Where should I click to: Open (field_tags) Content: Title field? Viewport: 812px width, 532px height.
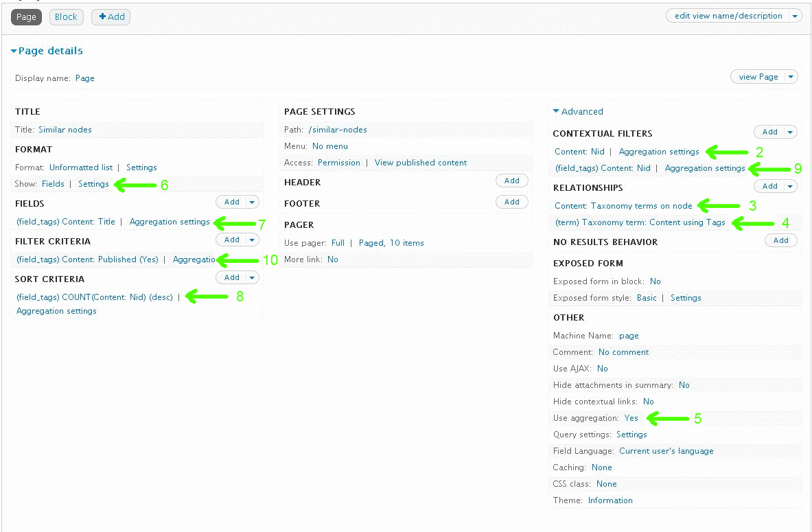tap(66, 222)
